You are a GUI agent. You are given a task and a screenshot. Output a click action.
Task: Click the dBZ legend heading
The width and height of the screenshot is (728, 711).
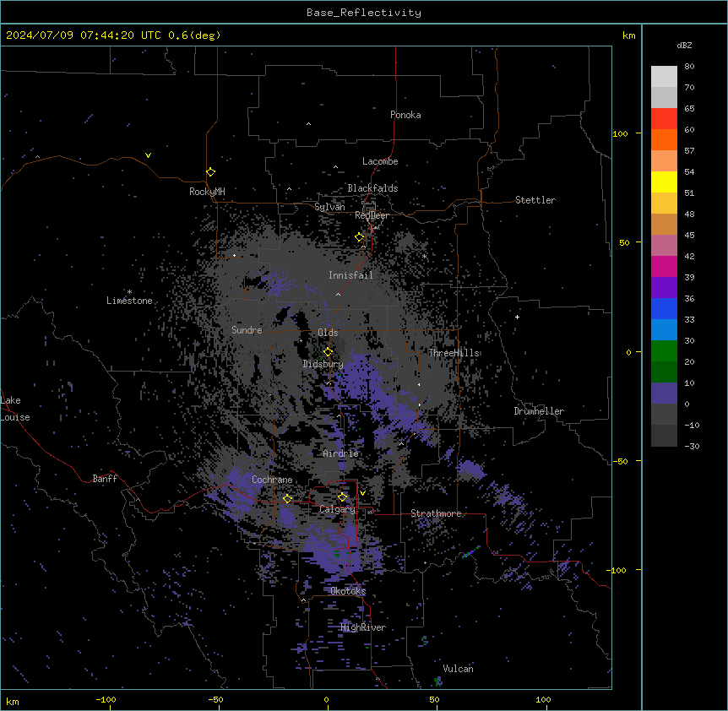tap(684, 46)
